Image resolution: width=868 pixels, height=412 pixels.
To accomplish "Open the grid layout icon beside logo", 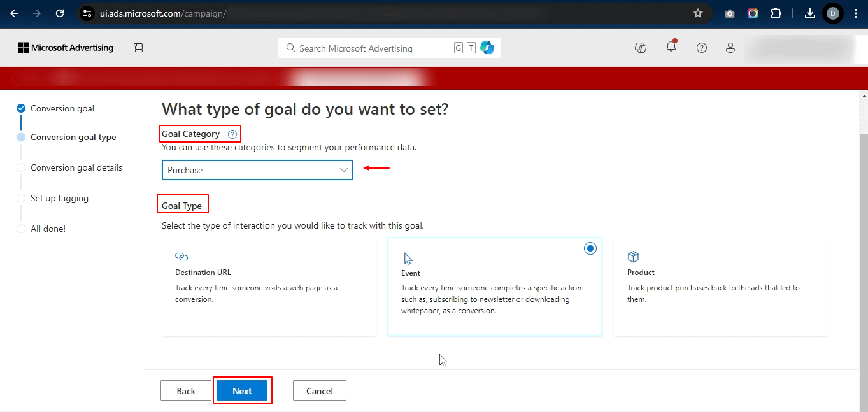I will (138, 48).
